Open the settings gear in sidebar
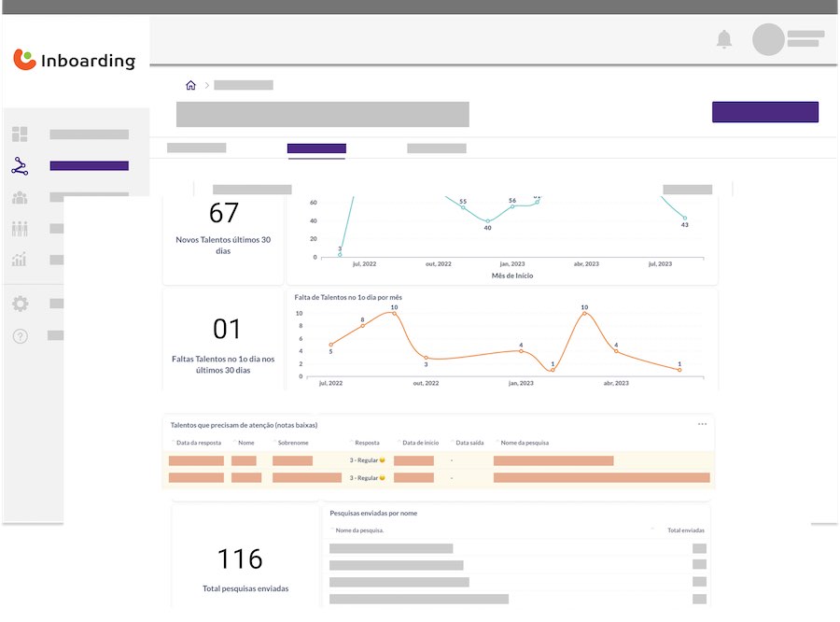The width and height of the screenshot is (840, 622). (20, 304)
